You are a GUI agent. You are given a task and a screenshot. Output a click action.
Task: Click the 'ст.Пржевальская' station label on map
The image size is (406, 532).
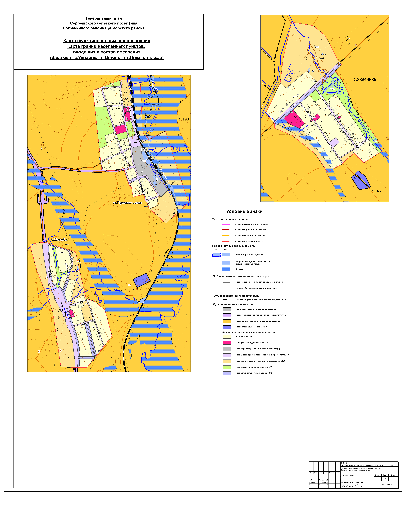[127, 203]
